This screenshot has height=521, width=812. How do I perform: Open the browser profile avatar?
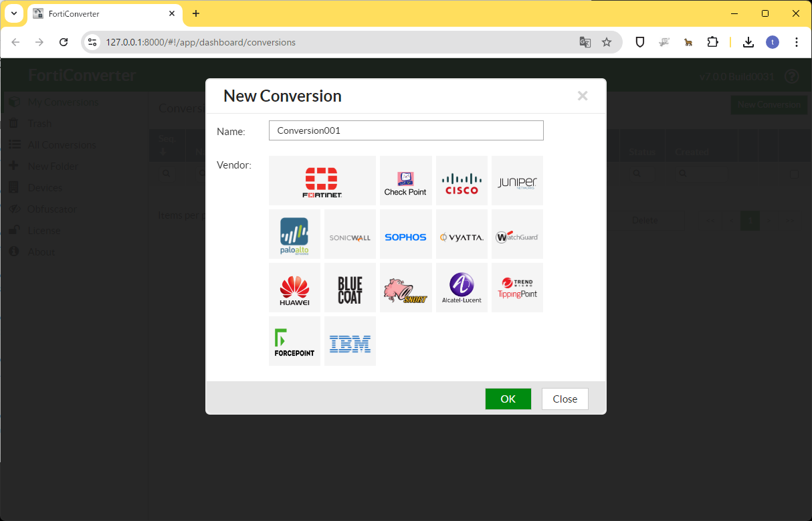click(773, 42)
